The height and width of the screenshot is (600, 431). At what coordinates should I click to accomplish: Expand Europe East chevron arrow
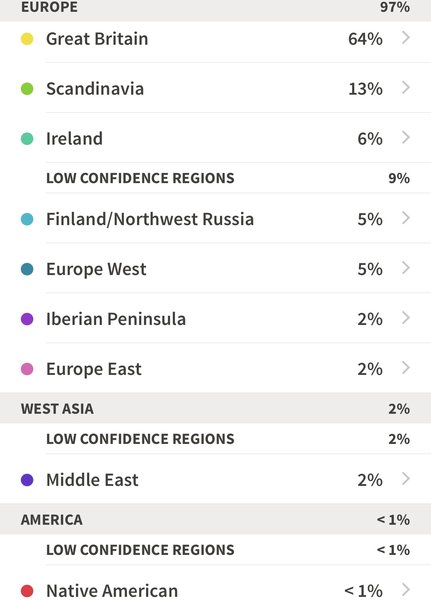point(406,368)
